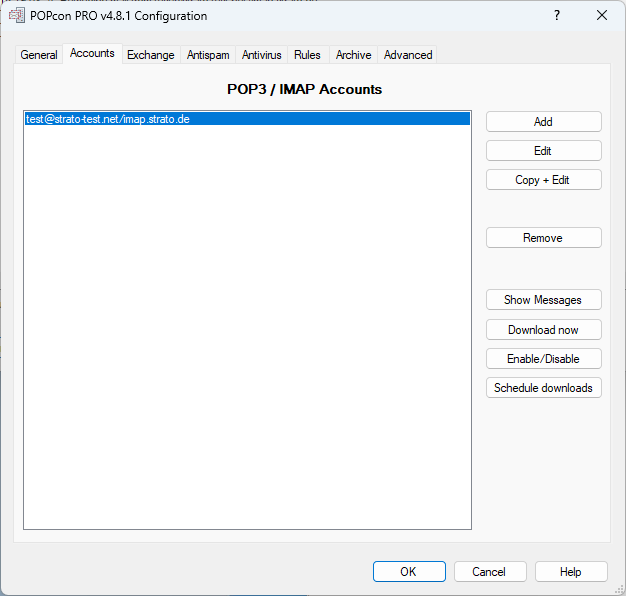Switch to the General tab
626x596 pixels.
[x=39, y=55]
